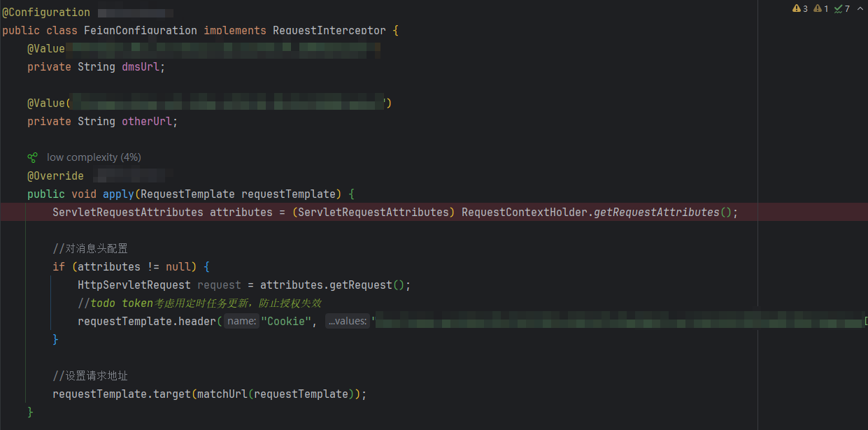This screenshot has width=868, height=430.
Task: Click the complexity metric icon beside 'low complexity'
Action: (33, 157)
